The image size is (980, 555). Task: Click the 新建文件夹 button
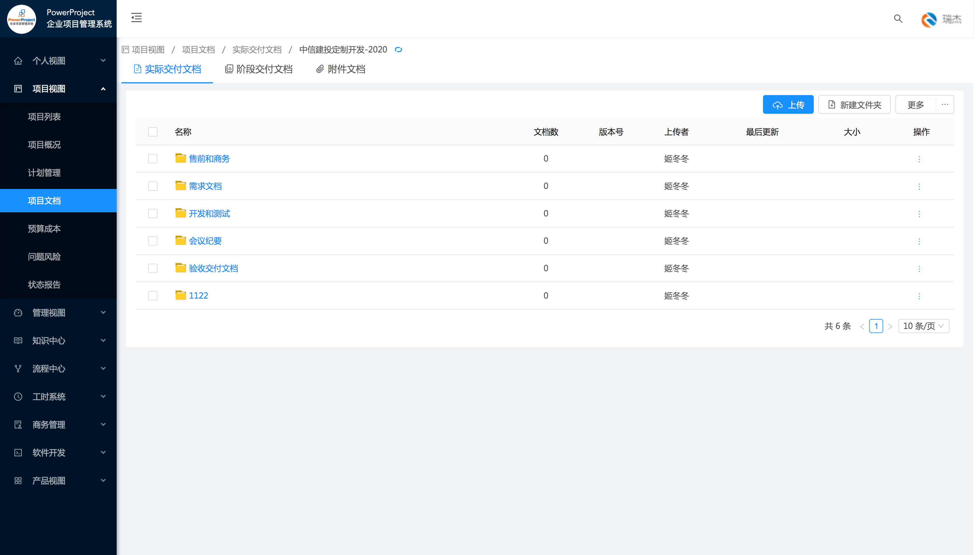coord(855,104)
